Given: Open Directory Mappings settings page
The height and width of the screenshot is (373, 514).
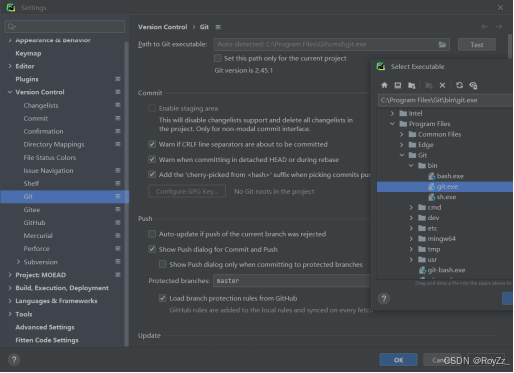Looking at the screenshot, I should pyautogui.click(x=54, y=144).
